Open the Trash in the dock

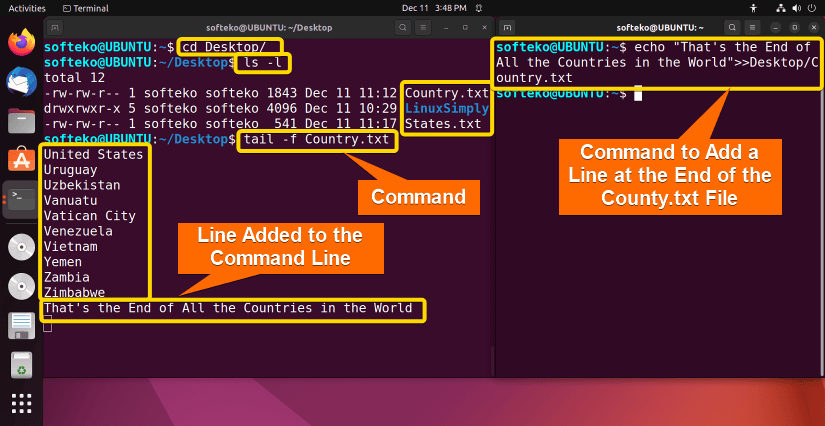click(x=21, y=366)
